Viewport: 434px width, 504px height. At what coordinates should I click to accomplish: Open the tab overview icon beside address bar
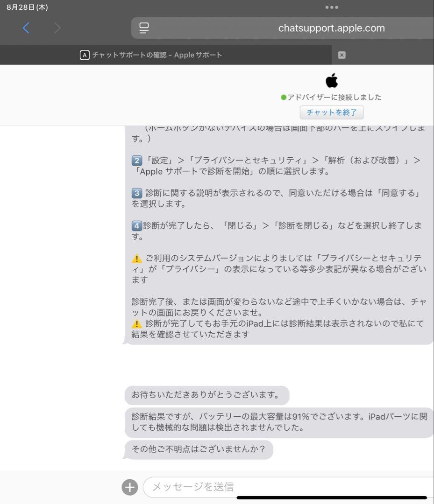(x=143, y=28)
